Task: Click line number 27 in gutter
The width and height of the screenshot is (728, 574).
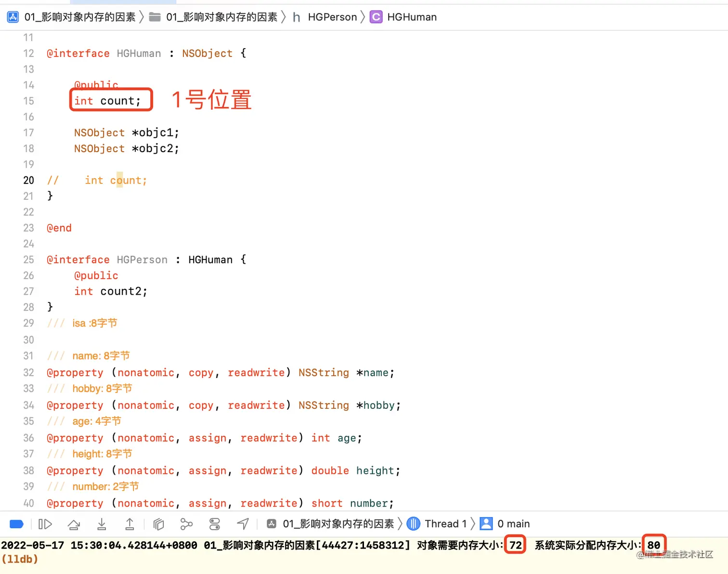Action: tap(29, 291)
